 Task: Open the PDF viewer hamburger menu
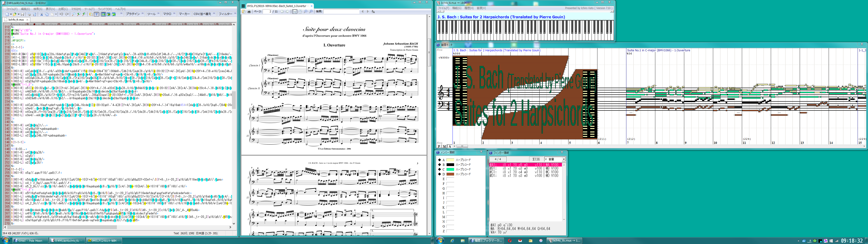(x=243, y=6)
